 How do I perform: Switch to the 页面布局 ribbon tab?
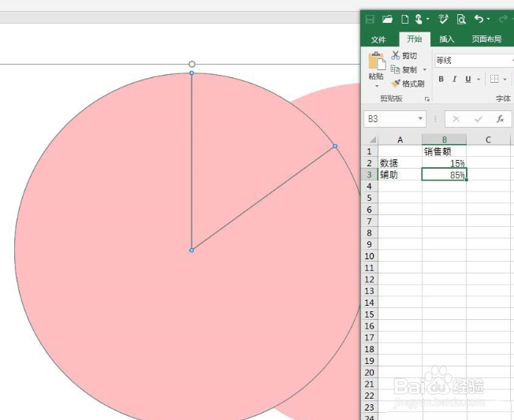pos(486,39)
